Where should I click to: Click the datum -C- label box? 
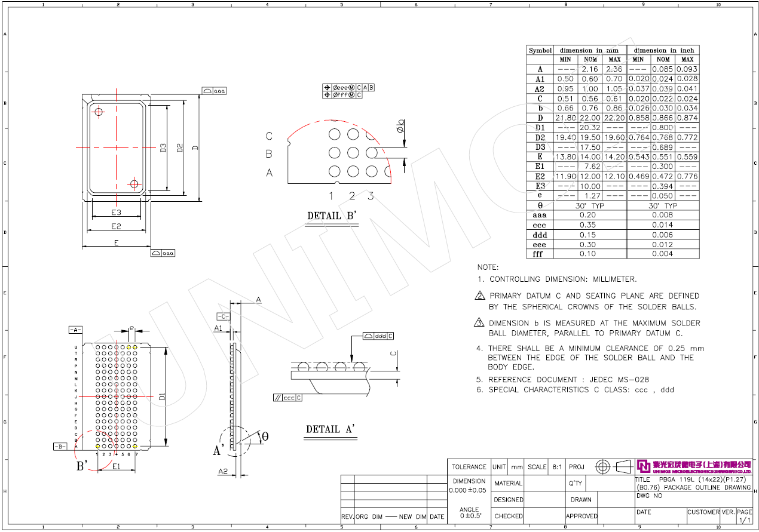223,316
